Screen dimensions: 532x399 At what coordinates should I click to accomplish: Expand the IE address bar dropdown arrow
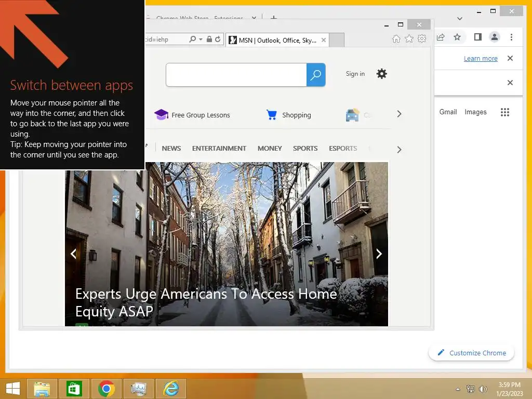tap(201, 39)
